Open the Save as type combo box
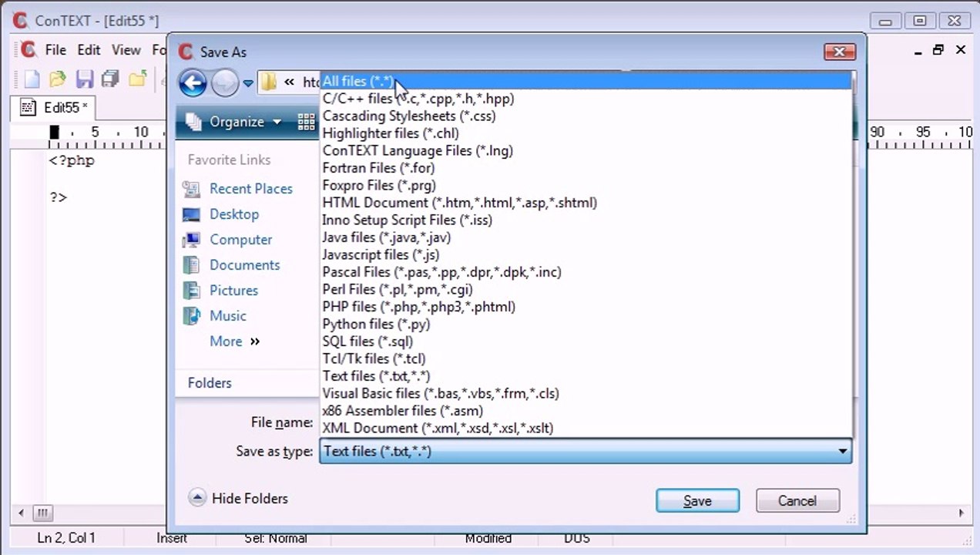 point(586,452)
